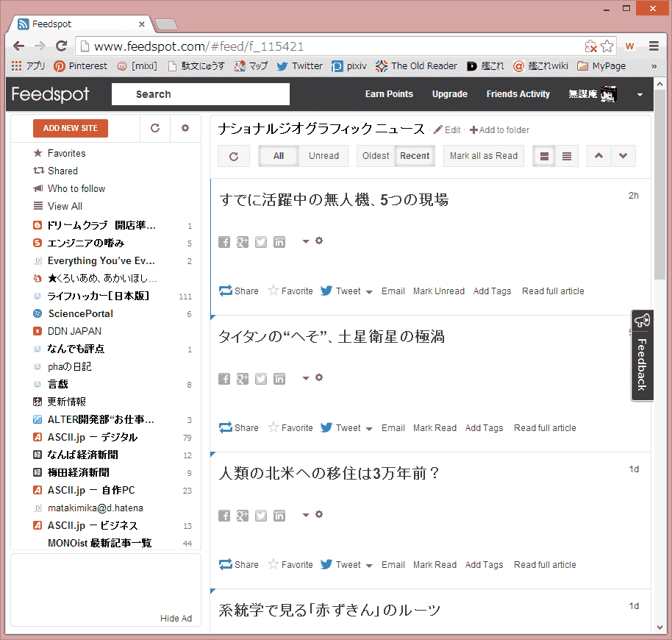Screen dimensions: 672x640
Task: Show only Unread articles
Action: tap(324, 156)
